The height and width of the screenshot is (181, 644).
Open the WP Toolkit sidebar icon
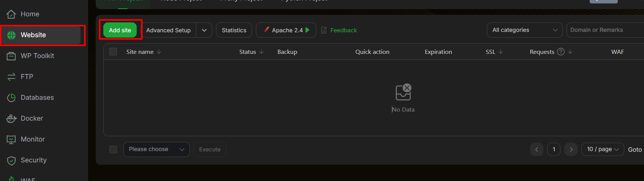11,56
